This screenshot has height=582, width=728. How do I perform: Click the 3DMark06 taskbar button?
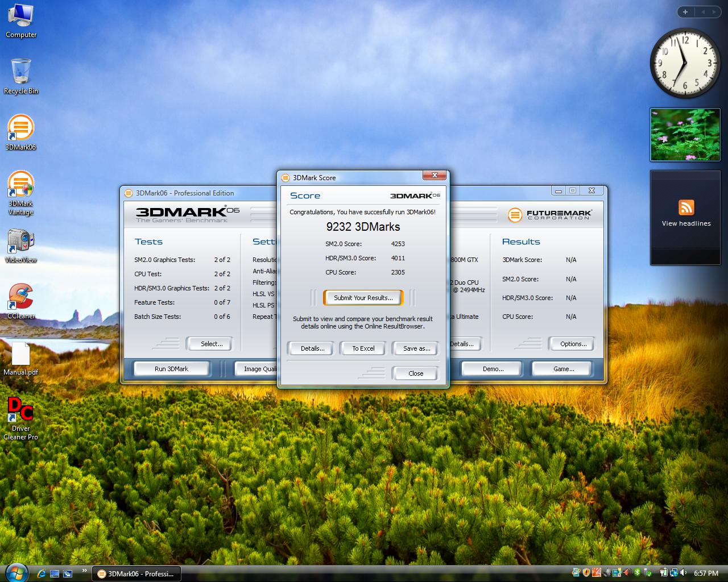[x=136, y=573]
